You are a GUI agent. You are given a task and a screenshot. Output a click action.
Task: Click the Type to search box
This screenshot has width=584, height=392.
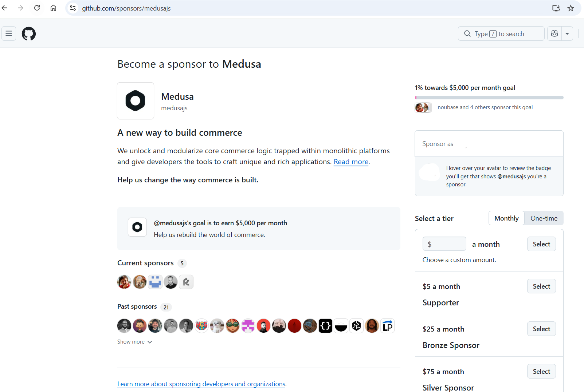(501, 34)
